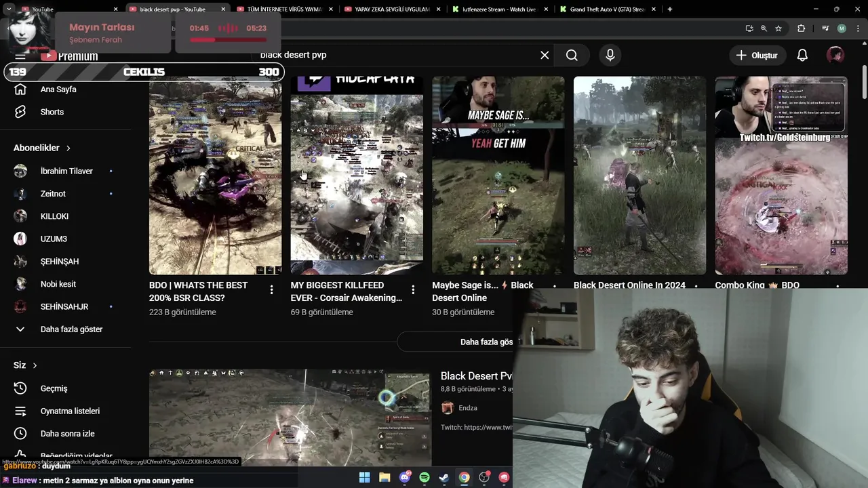
Task: Start voice search with the microphone icon
Action: point(610,55)
